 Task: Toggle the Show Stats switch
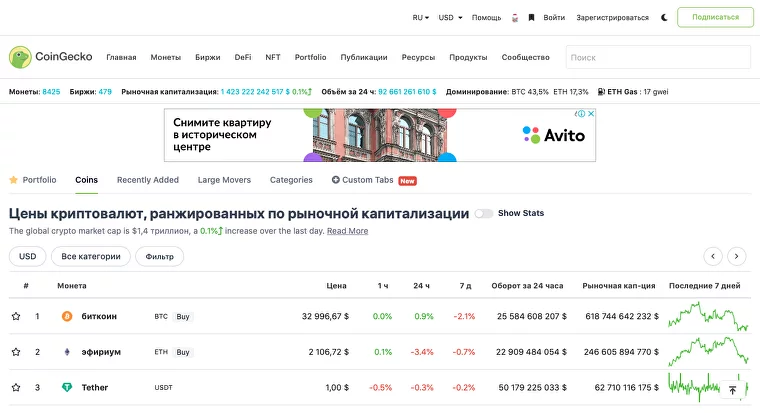(x=483, y=213)
